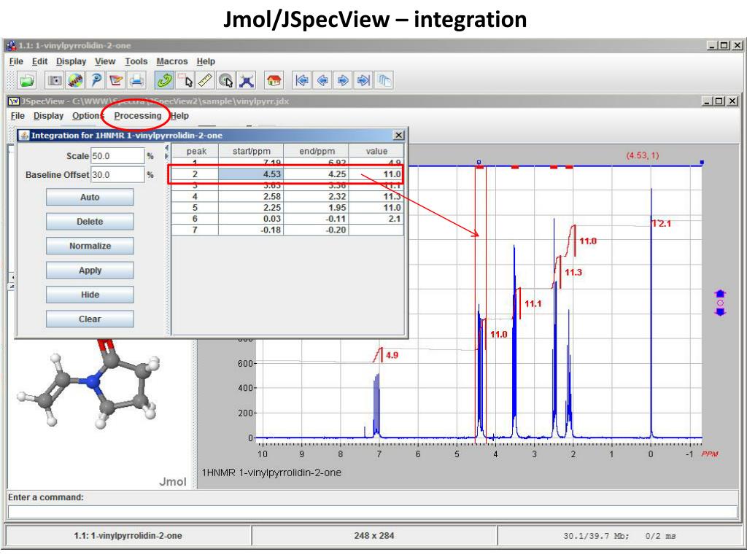
Task: Click the 0.03 start/ppm cell
Action: coord(251,219)
